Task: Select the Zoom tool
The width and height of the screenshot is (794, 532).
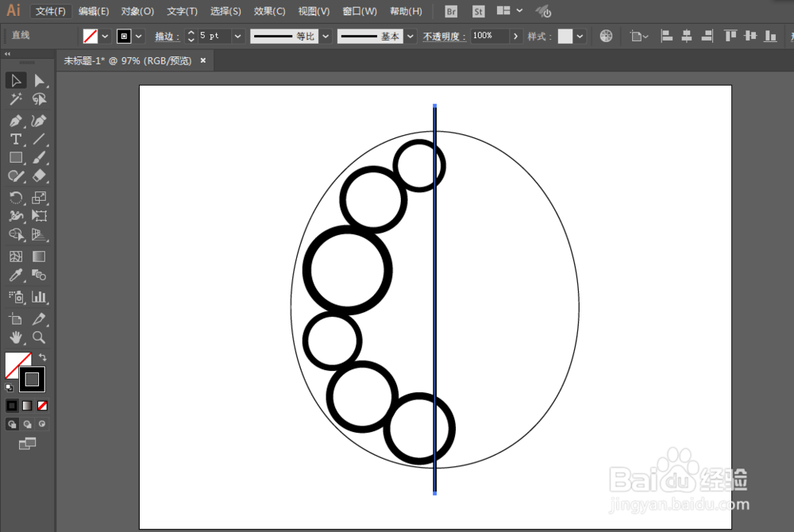Action: click(39, 337)
